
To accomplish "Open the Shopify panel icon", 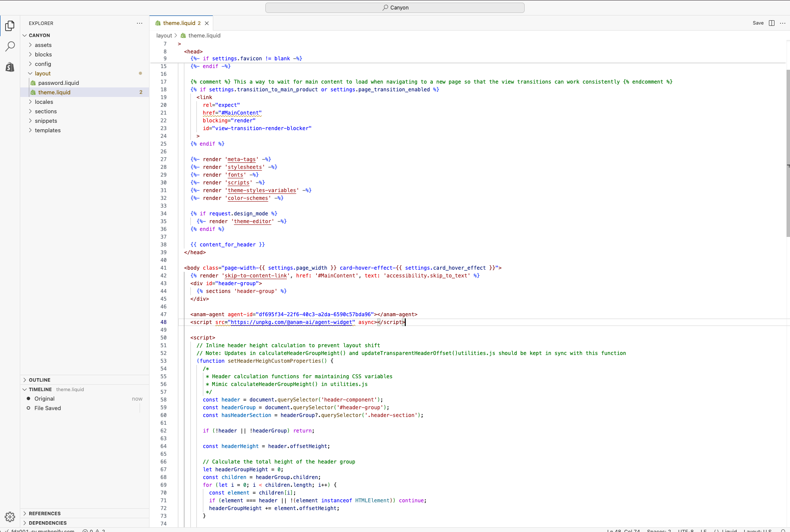I will pos(10,67).
